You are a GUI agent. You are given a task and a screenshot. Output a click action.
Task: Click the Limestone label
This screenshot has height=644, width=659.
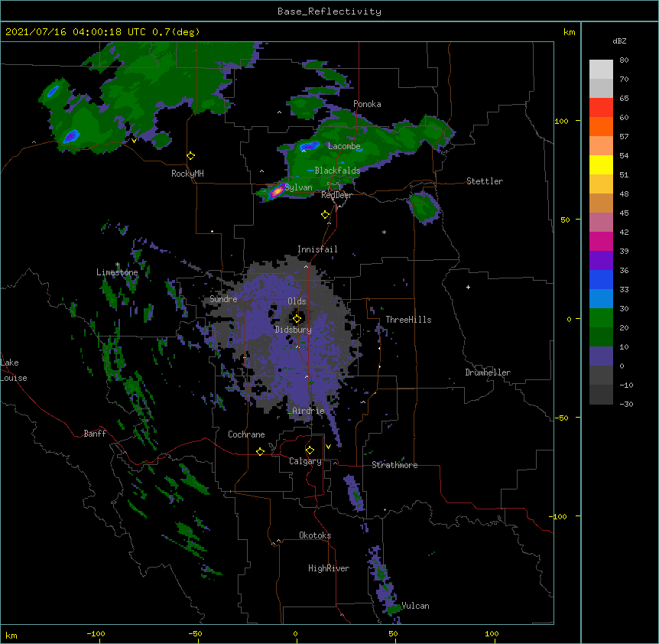[x=117, y=272]
